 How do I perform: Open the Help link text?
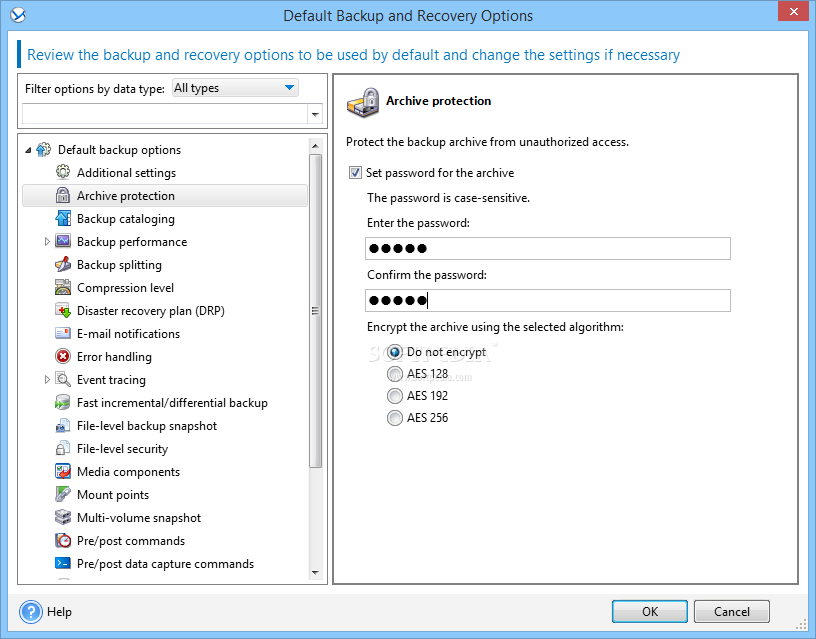(x=59, y=612)
